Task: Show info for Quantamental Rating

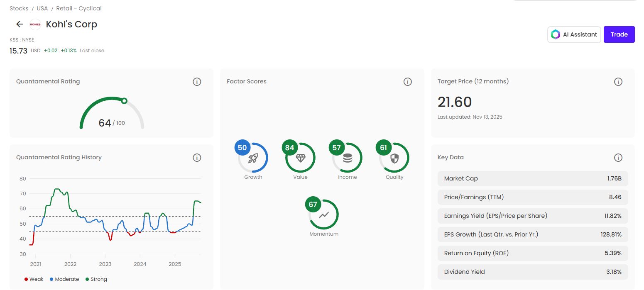Action: pos(197,82)
